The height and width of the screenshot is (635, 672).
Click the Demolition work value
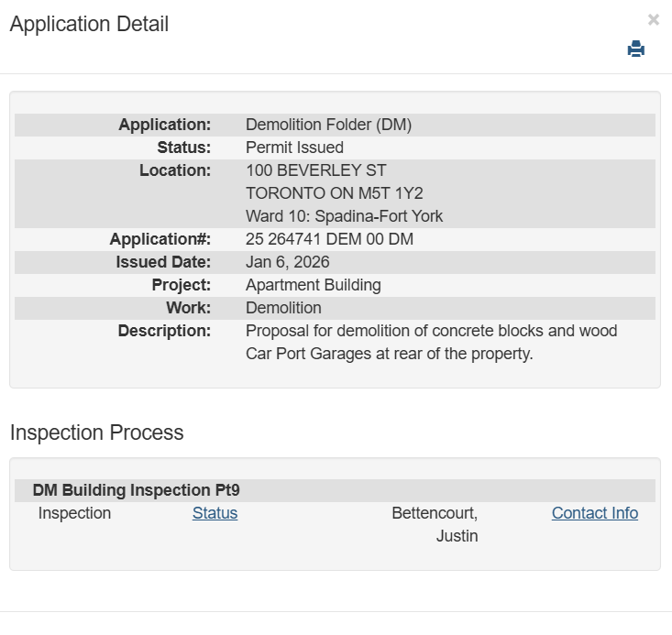tap(283, 308)
